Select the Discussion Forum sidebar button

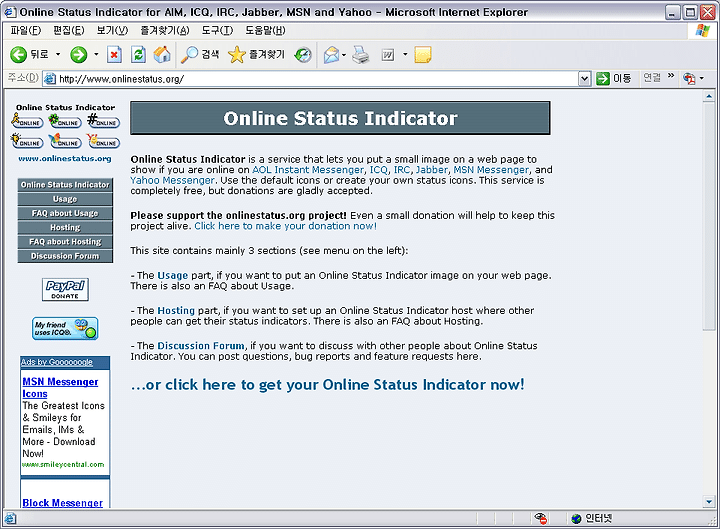(x=65, y=256)
